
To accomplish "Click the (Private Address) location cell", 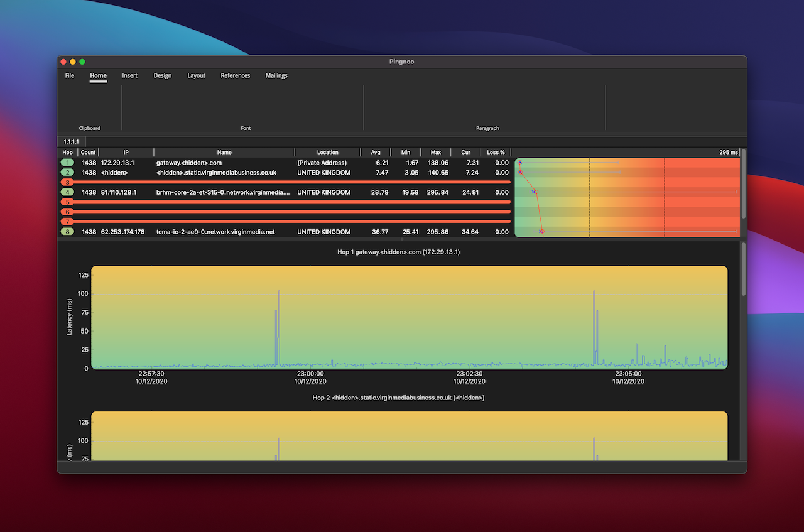I will (322, 163).
